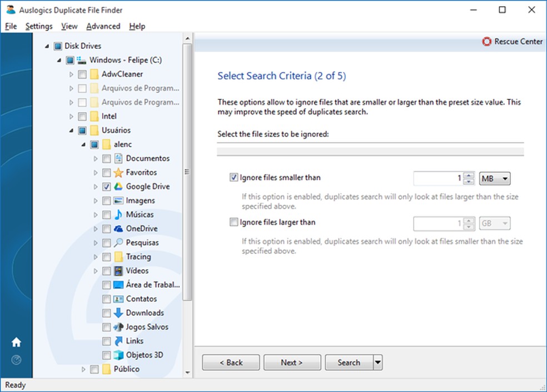Click the panel splitter grip handle

click(x=187, y=172)
